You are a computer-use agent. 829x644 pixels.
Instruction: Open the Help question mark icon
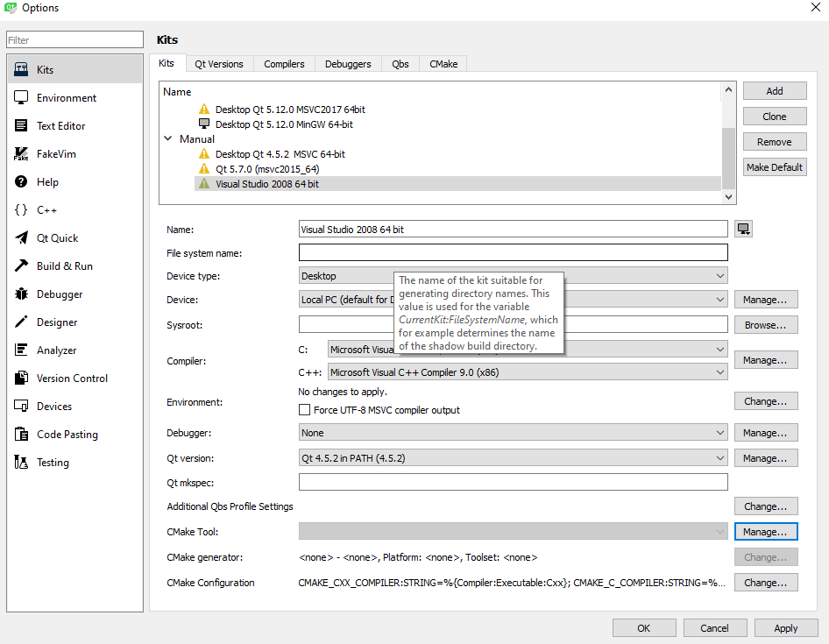(x=21, y=181)
